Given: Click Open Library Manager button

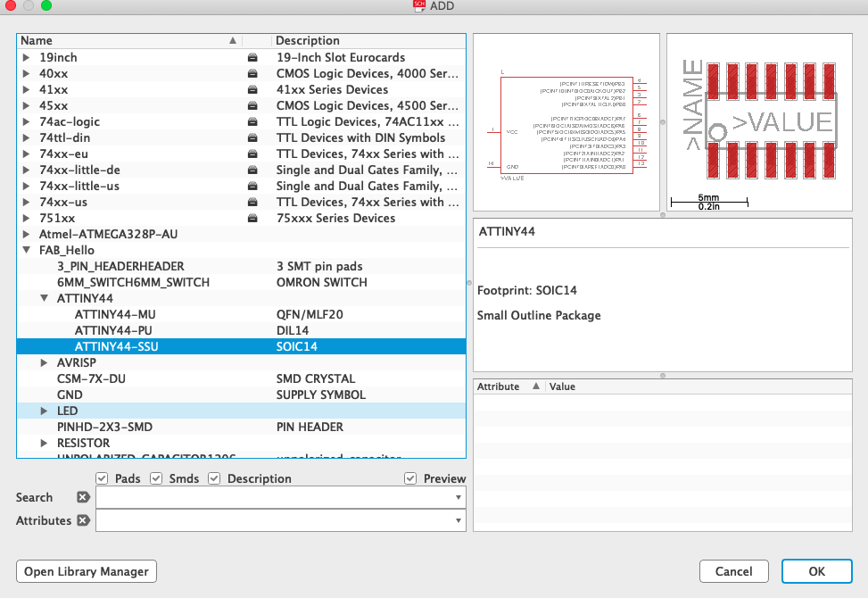Looking at the screenshot, I should (x=87, y=571).
